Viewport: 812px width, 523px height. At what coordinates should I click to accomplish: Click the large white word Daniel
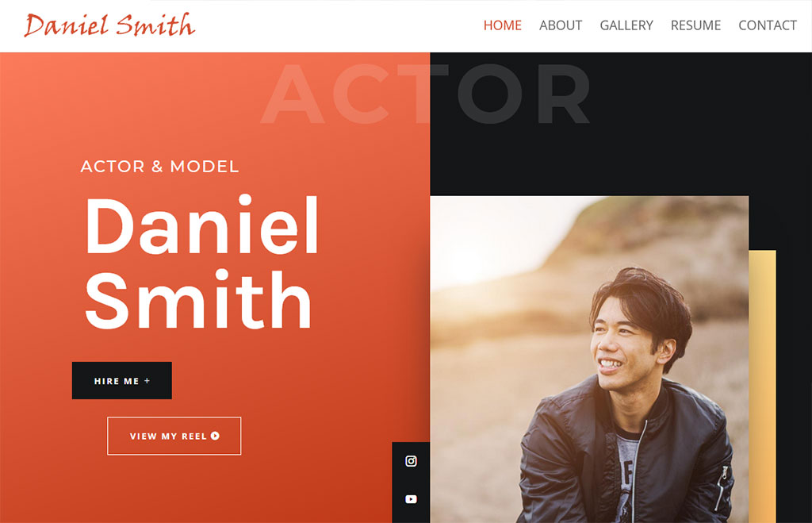[x=202, y=225]
